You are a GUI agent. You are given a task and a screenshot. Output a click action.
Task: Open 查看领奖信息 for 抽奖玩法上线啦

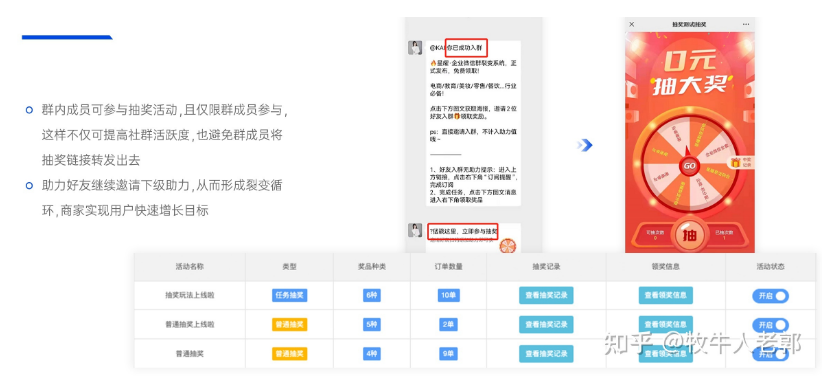point(665,295)
